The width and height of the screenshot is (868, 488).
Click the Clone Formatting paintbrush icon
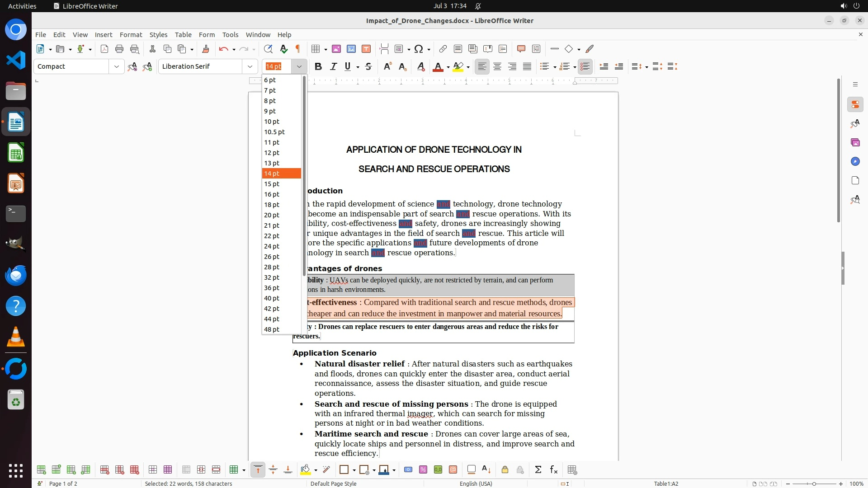(x=206, y=49)
